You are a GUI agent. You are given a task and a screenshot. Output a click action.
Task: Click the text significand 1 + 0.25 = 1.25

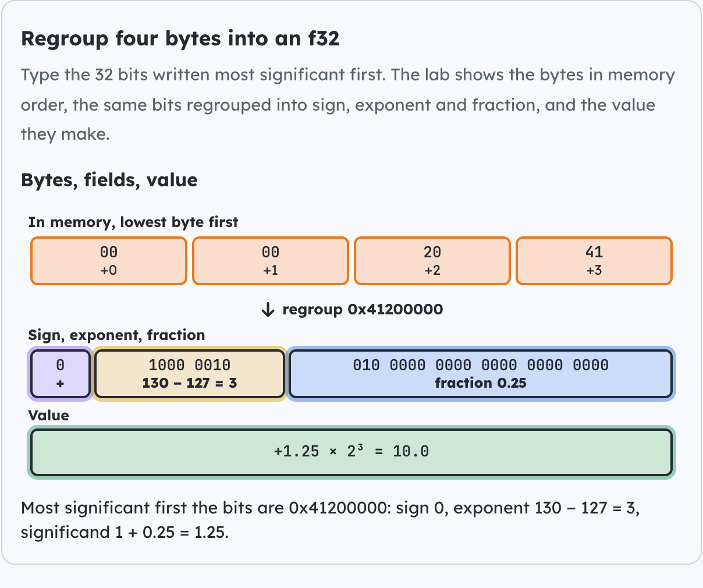coord(125,532)
